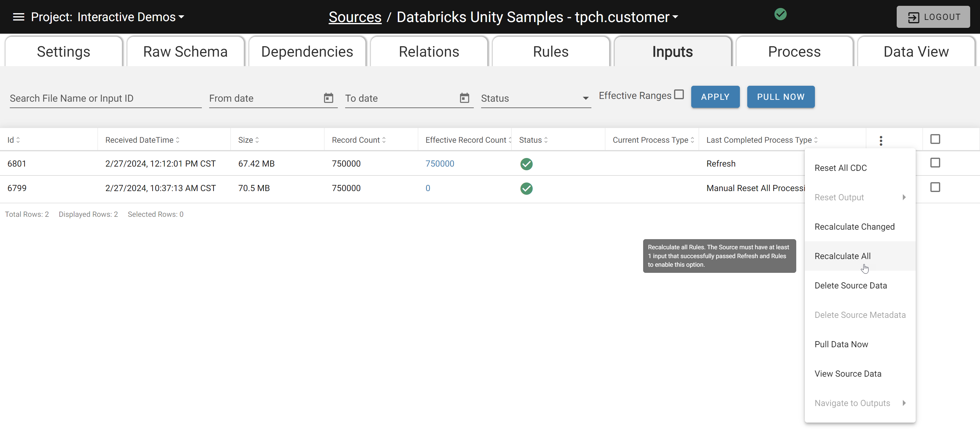Follow the Sources breadcrumb link
The width and height of the screenshot is (980, 429).
click(355, 17)
